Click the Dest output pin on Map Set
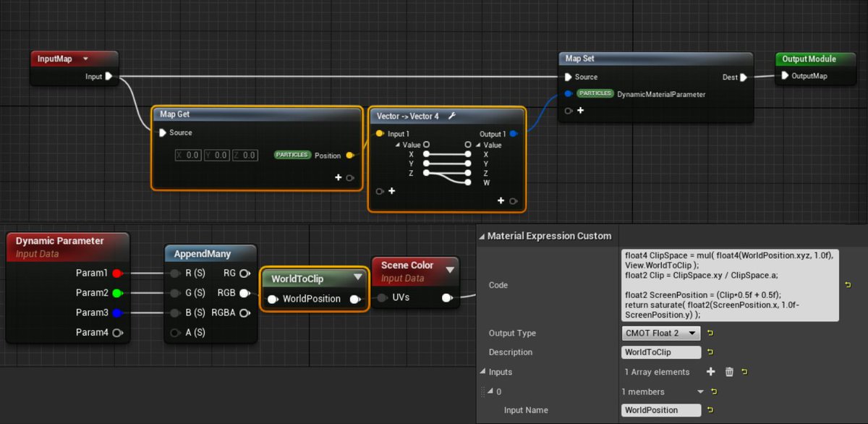 (744, 77)
